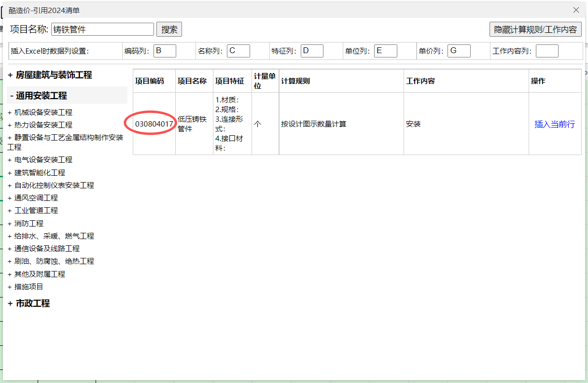
Task: Click the 插入当前行 link
Action: click(x=555, y=124)
